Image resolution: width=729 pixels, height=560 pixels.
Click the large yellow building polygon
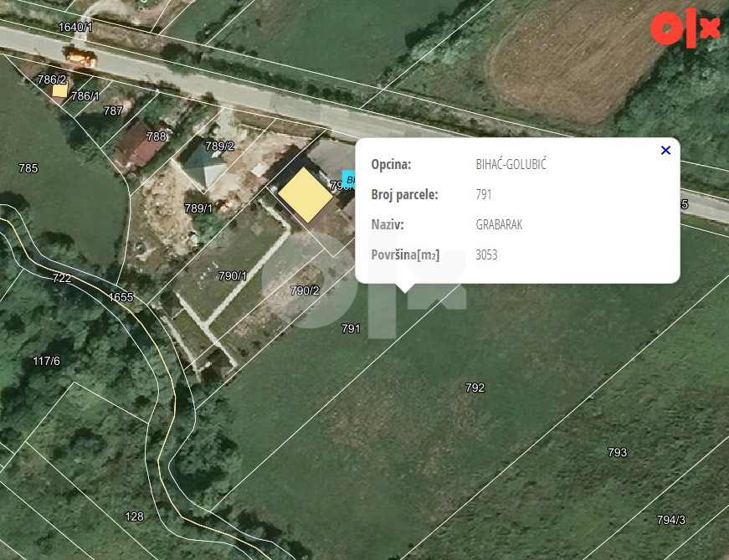(x=305, y=195)
